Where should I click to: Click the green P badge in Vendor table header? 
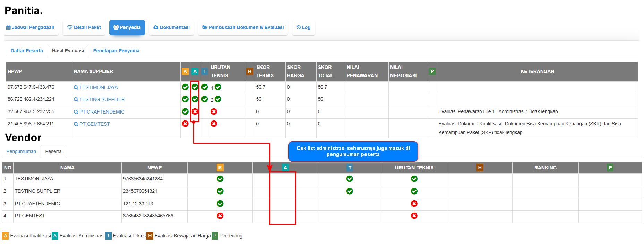[610, 168]
